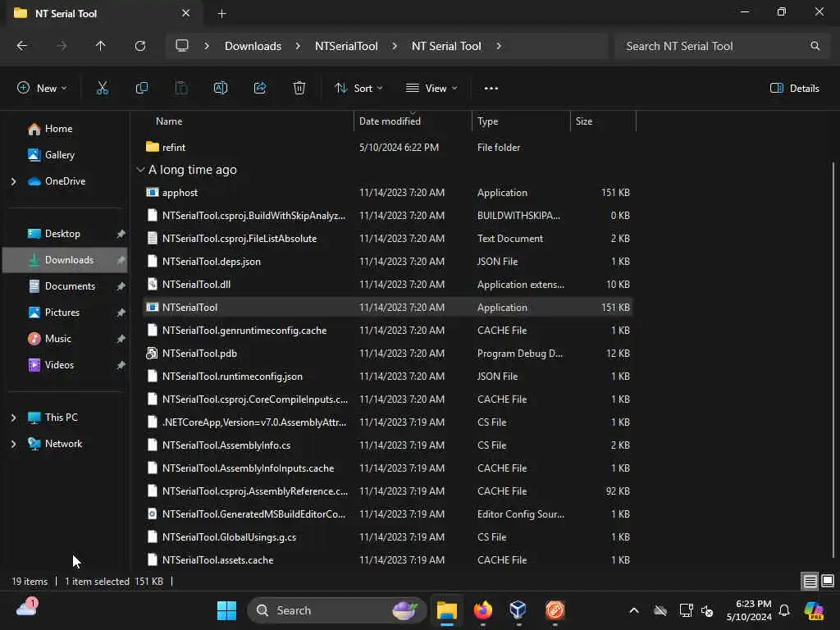Open the notifications bell
Screen dimensions: 840x630
coord(784,610)
